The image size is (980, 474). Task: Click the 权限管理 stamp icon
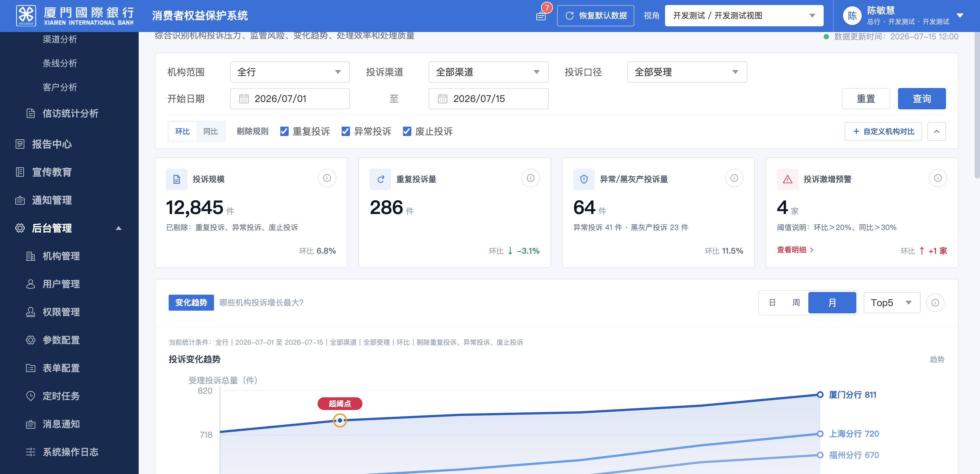(x=30, y=312)
